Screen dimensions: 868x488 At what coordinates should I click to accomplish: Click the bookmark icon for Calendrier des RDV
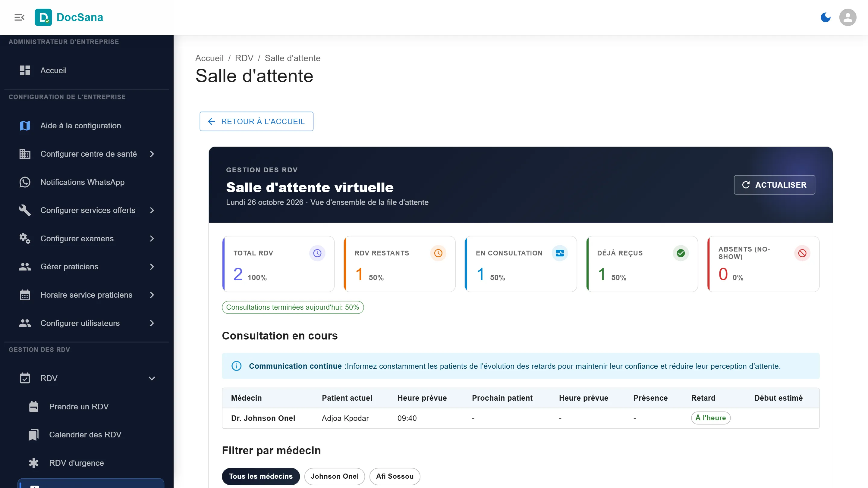(x=34, y=435)
